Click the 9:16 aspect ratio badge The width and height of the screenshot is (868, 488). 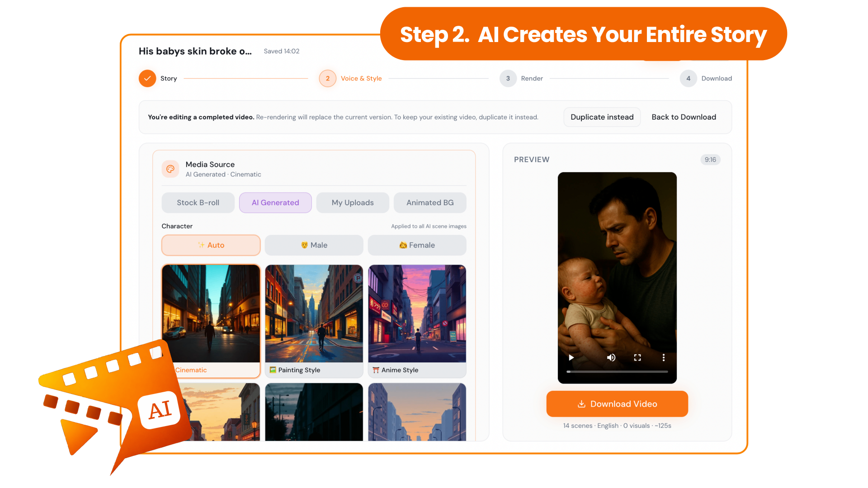click(710, 160)
